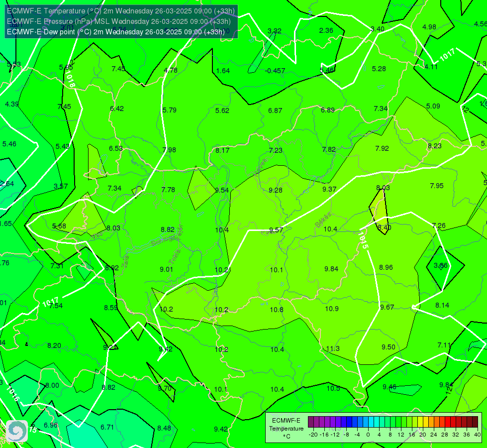Click the 8.96 temperature value
The image size is (487, 448).
pos(386,267)
